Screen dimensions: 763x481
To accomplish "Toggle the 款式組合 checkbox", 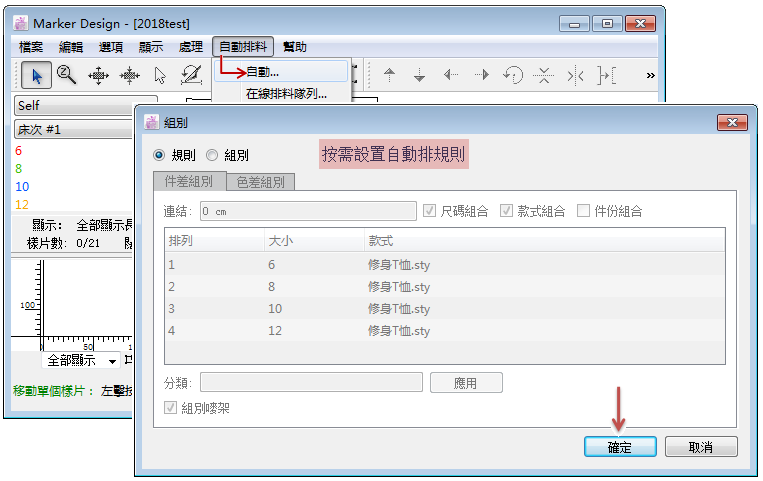I will coord(507,211).
